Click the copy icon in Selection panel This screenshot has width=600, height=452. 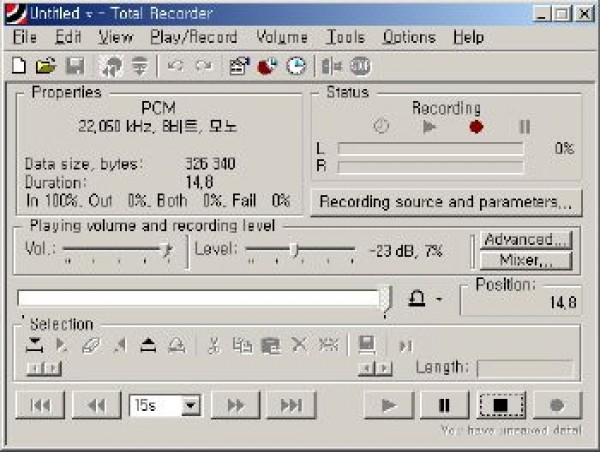point(242,345)
